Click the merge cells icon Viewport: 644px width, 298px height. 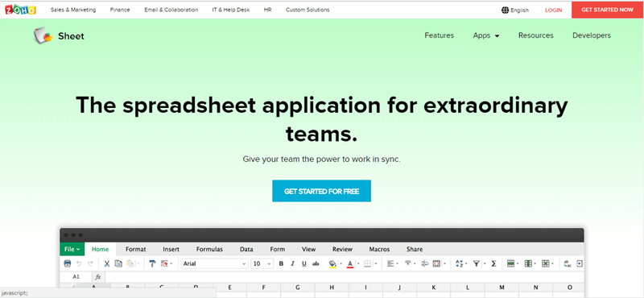point(436,263)
